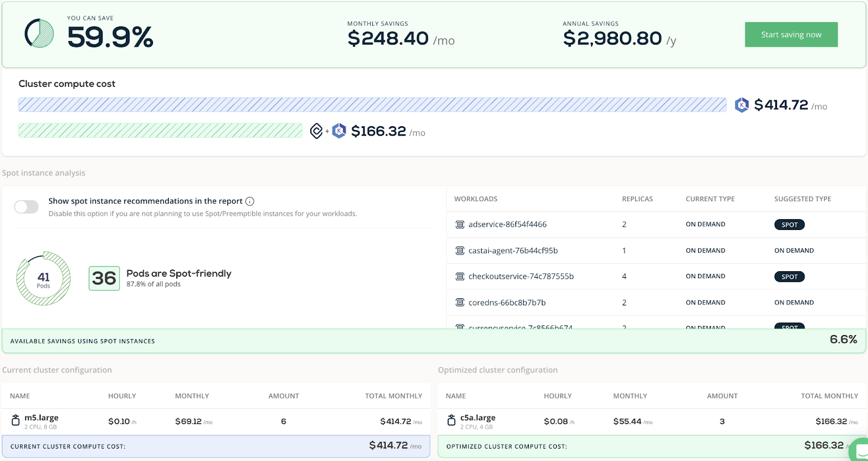Click the Workloads column header
The height and width of the screenshot is (461, 868).
coord(476,199)
